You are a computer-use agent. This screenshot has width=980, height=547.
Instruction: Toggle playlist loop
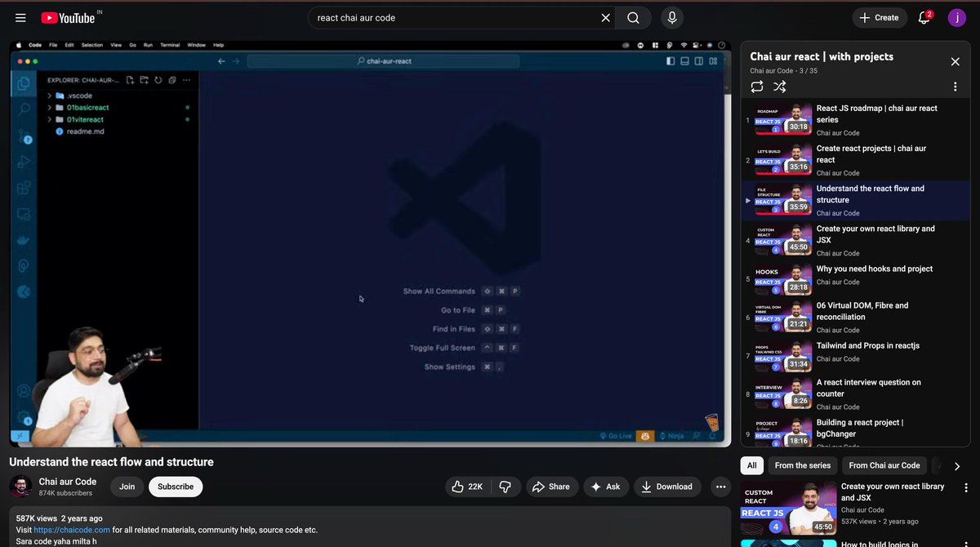(x=757, y=87)
